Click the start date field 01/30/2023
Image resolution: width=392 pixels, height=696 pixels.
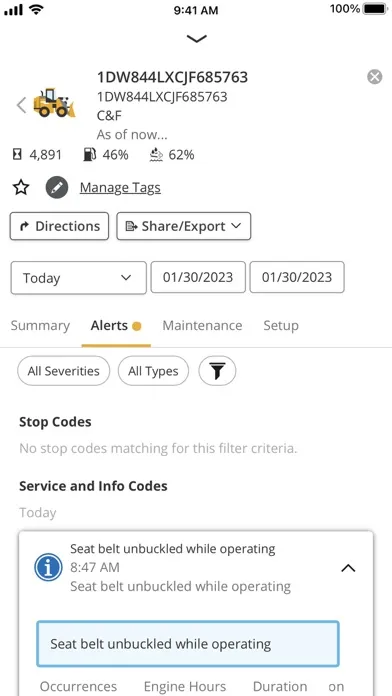pyautogui.click(x=198, y=277)
